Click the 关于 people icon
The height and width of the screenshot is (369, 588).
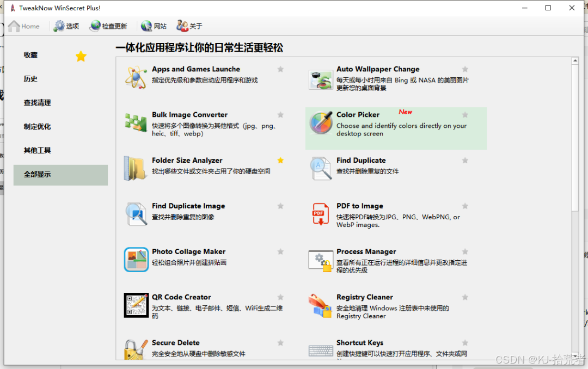tap(182, 26)
